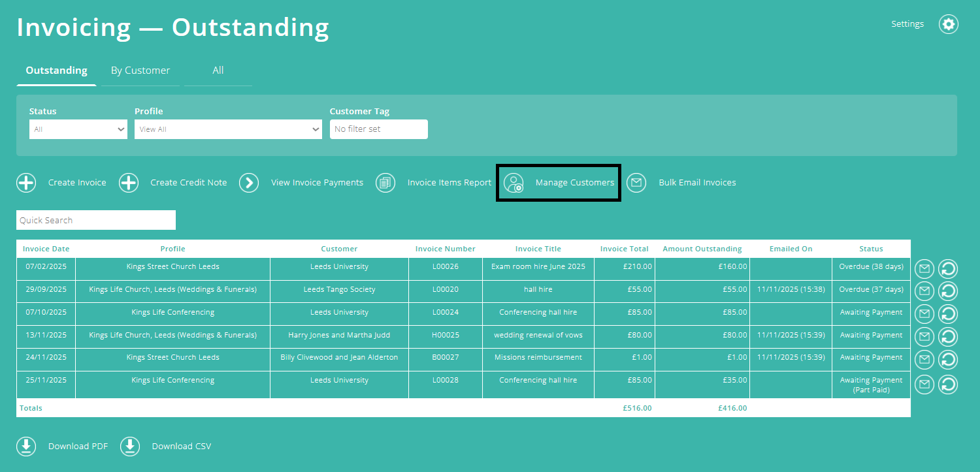This screenshot has height=472, width=980.
Task: Switch to the By Customer tab
Action: [x=140, y=71]
